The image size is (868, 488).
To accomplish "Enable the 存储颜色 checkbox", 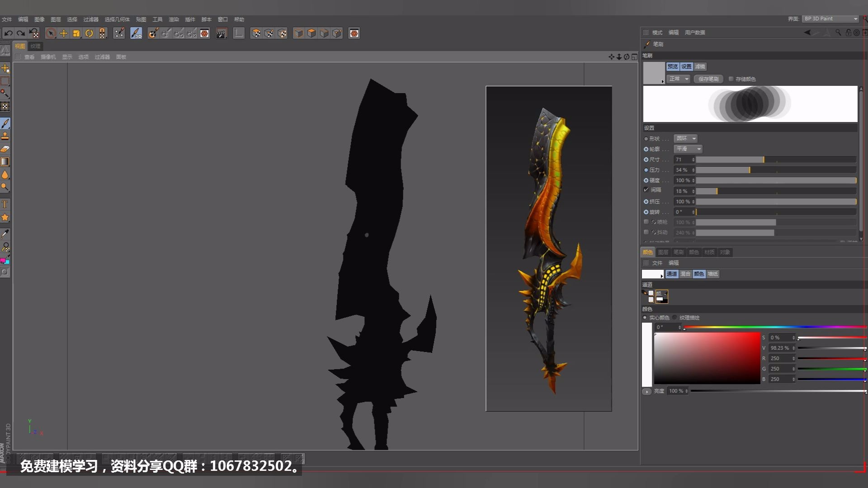I will click(731, 79).
